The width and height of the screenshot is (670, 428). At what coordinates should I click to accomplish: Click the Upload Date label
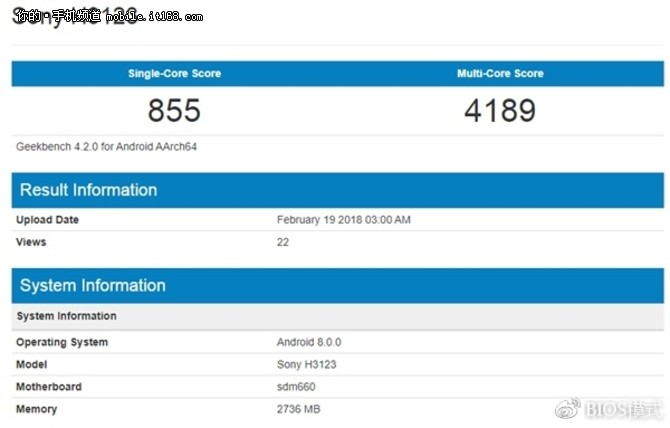(47, 220)
